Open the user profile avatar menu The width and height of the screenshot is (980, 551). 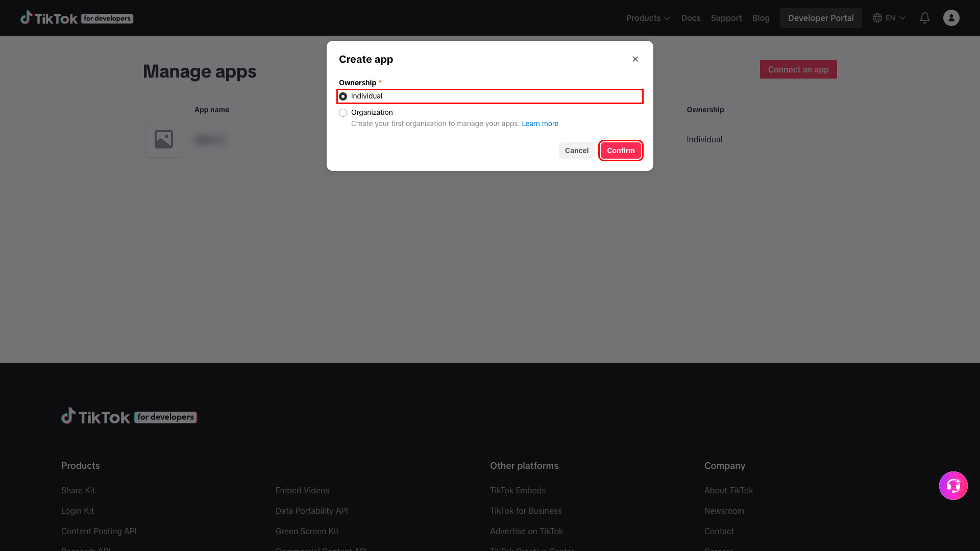[951, 18]
